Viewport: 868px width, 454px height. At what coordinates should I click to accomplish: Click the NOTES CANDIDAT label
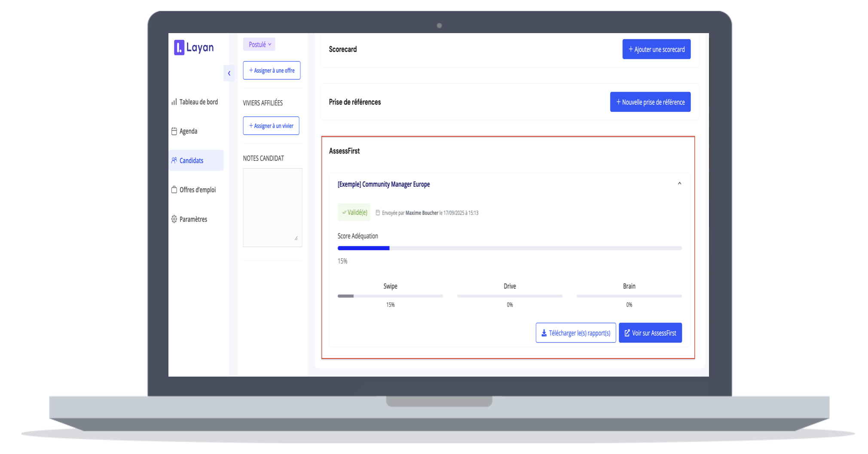[263, 158]
